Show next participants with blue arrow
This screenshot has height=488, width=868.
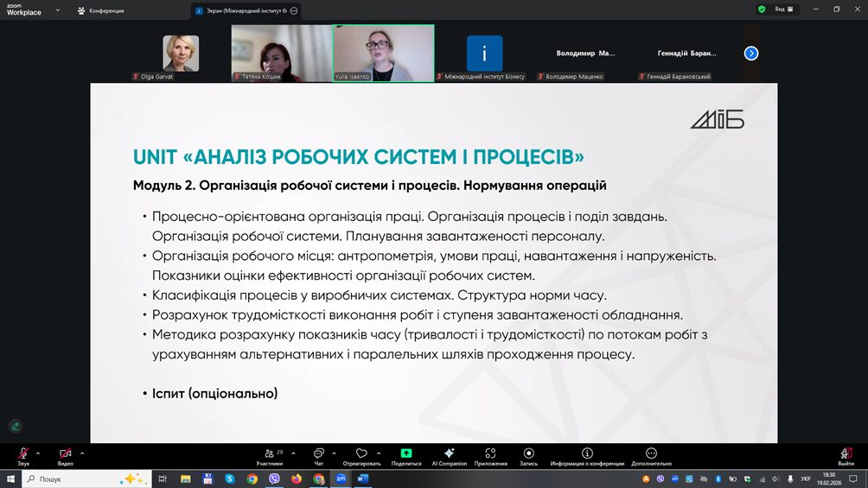coord(751,54)
